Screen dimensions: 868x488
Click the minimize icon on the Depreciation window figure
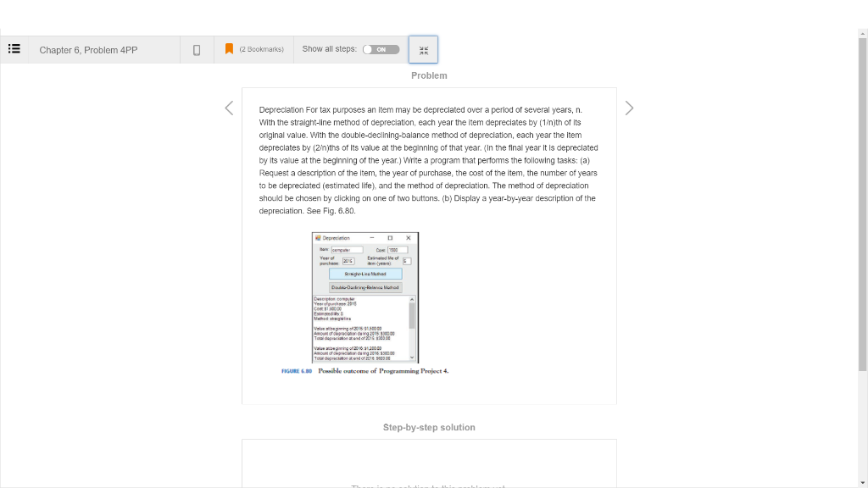tap(371, 237)
